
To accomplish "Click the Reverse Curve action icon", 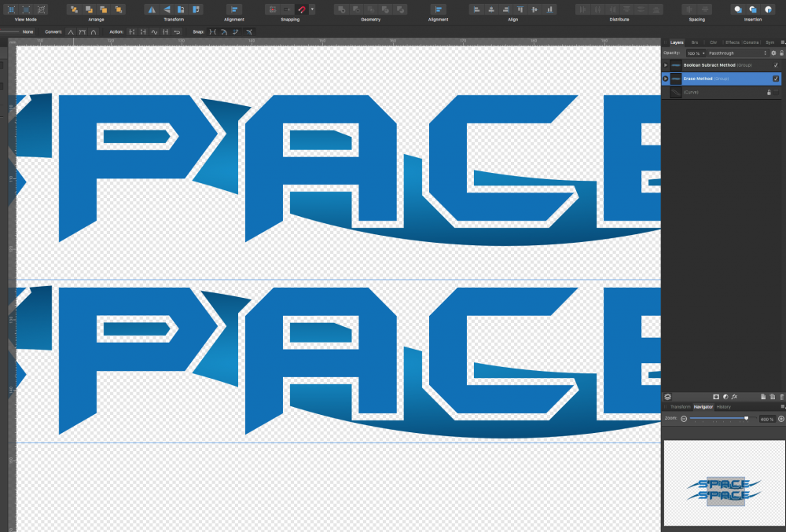I will pyautogui.click(x=177, y=32).
